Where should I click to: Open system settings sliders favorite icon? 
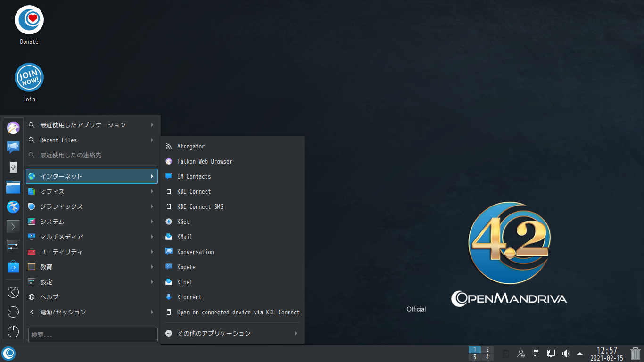(x=13, y=246)
